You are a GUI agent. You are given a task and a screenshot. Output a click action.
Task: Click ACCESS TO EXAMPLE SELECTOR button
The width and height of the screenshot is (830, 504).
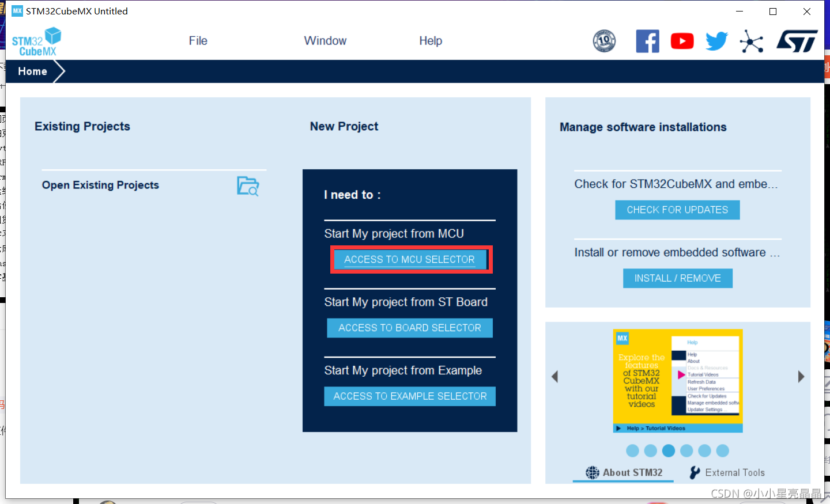(410, 396)
